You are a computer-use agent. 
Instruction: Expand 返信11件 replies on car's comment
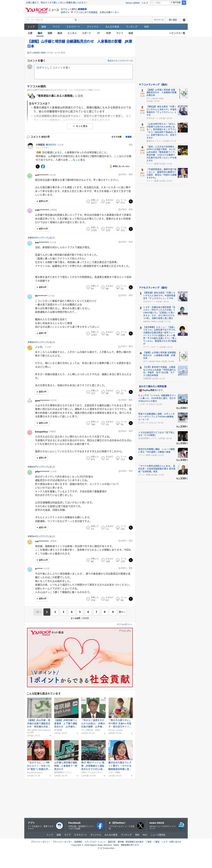coord(42,560)
